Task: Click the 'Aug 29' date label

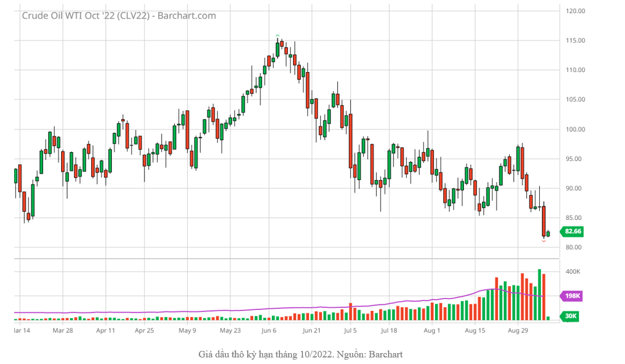Action: pos(518,330)
